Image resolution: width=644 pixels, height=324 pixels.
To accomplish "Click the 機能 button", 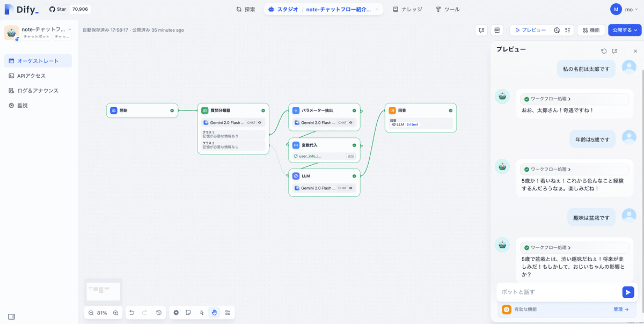I will pos(590,30).
